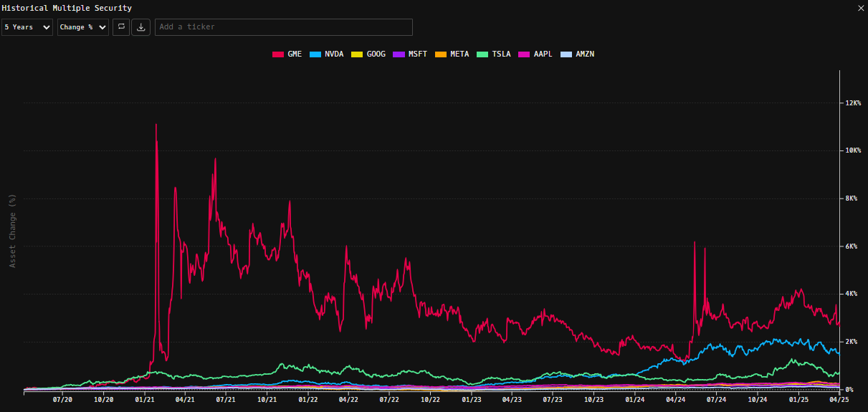
Task: Click the Asset Change (%) axis title
Action: [x=11, y=230]
